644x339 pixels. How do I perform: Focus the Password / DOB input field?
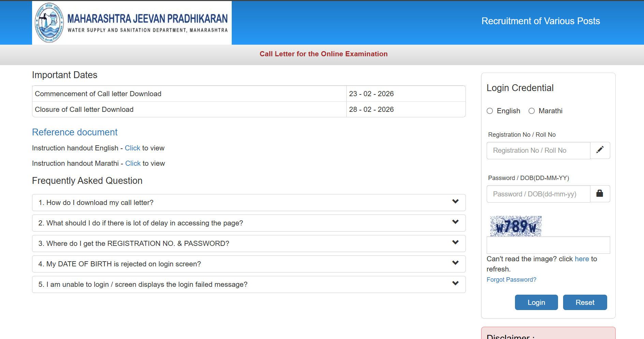[x=538, y=194]
